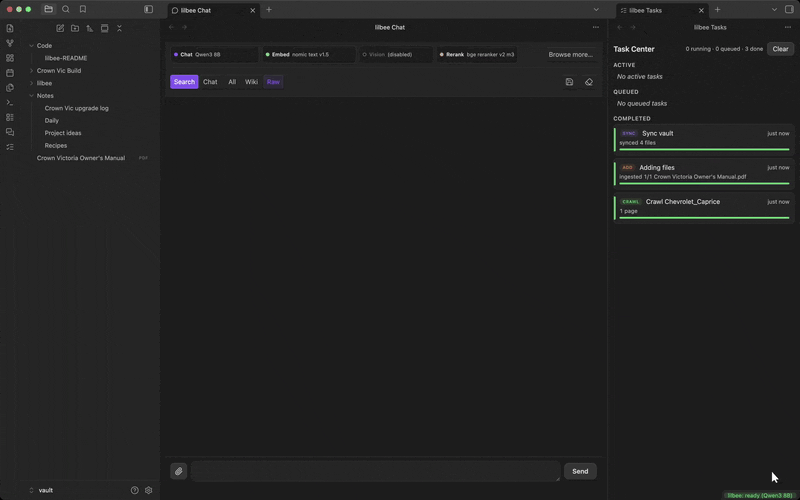Screen dimensions: 800x500
Task: Open today's daily note calendar icon
Action: [10, 73]
